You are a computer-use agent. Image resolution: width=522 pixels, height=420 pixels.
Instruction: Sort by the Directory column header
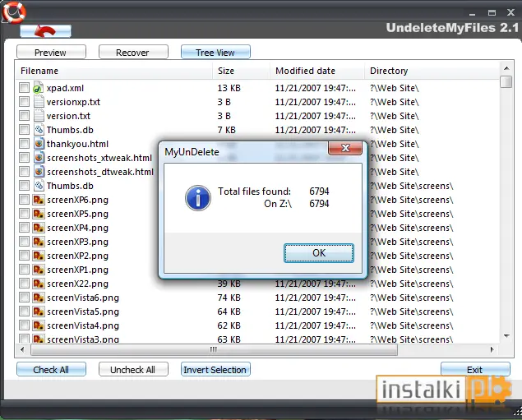432,71
